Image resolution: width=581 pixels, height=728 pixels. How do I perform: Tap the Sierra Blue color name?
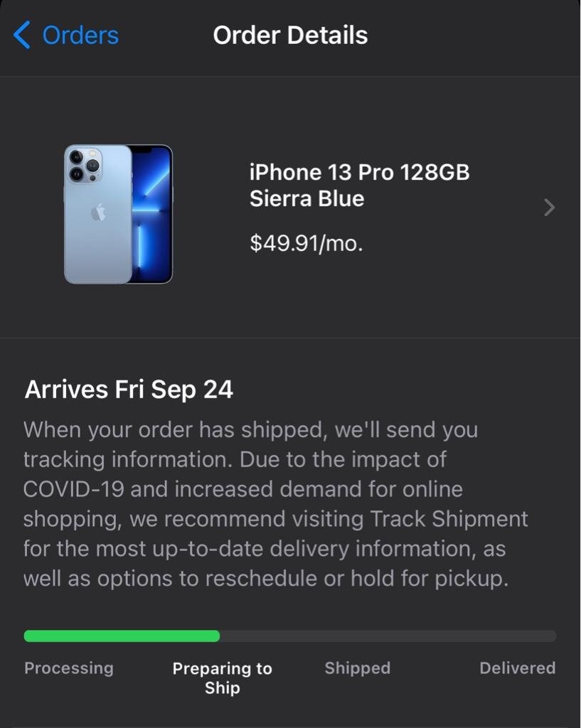click(x=307, y=199)
